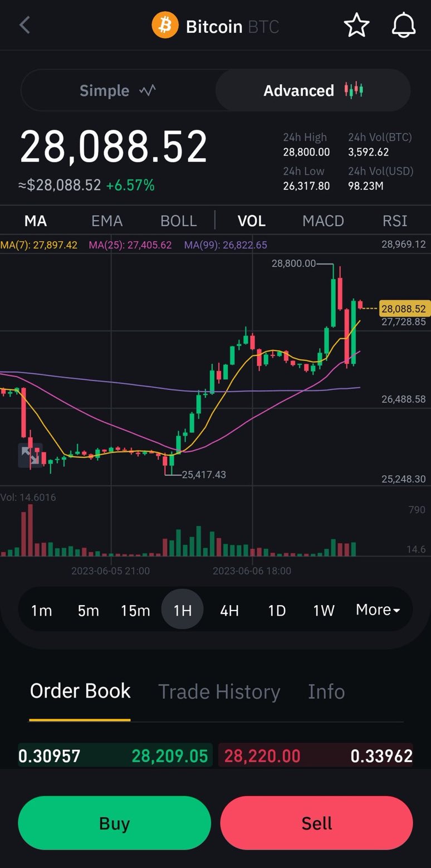This screenshot has width=431, height=868.
Task: Select the 4H timeframe
Action: [229, 610]
